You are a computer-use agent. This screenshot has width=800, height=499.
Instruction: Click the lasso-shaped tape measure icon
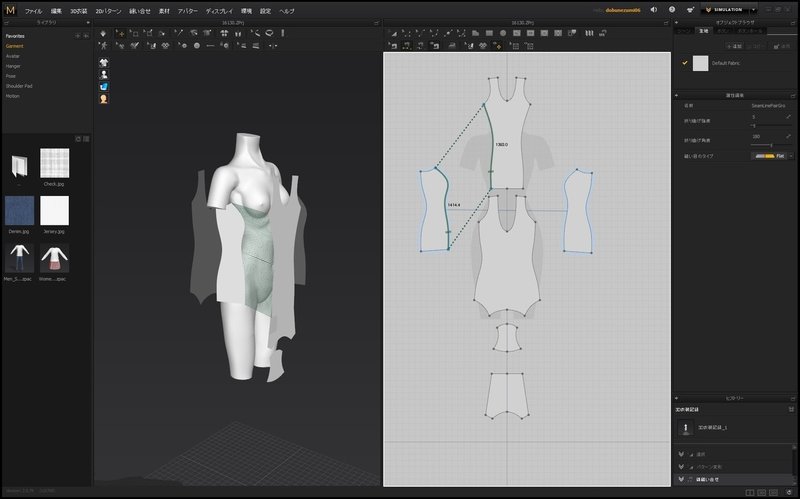269,33
